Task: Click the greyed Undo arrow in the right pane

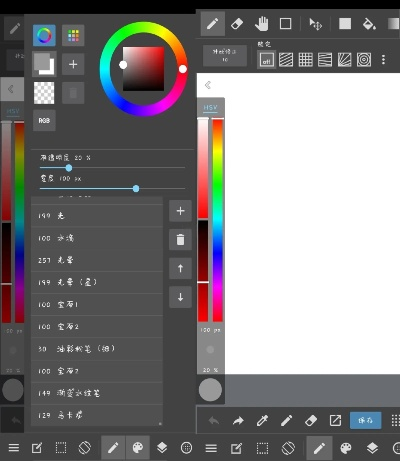Action: click(214, 421)
